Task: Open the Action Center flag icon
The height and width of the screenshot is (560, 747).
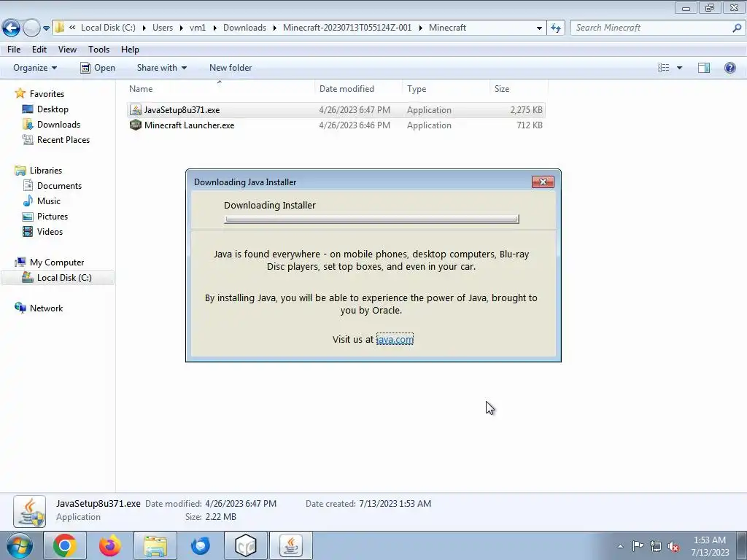Action: 638,546
